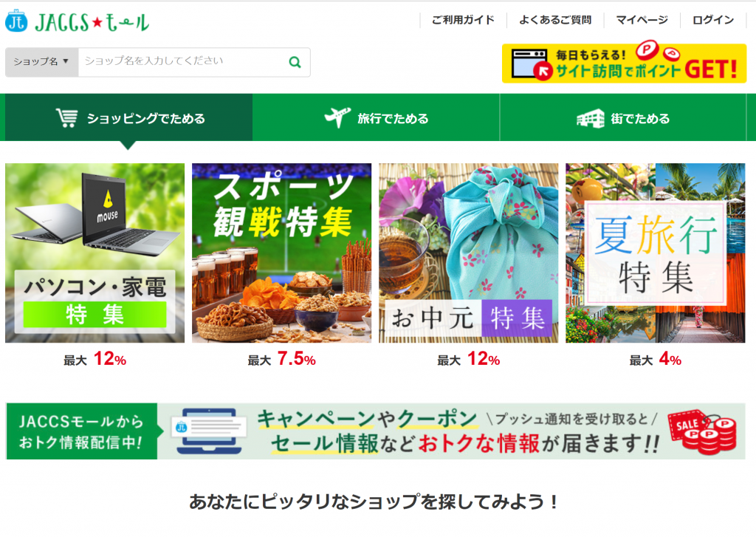This screenshot has width=756, height=537.
Task: Open the 夏旅行特集 thumbnail
Action: (x=656, y=253)
